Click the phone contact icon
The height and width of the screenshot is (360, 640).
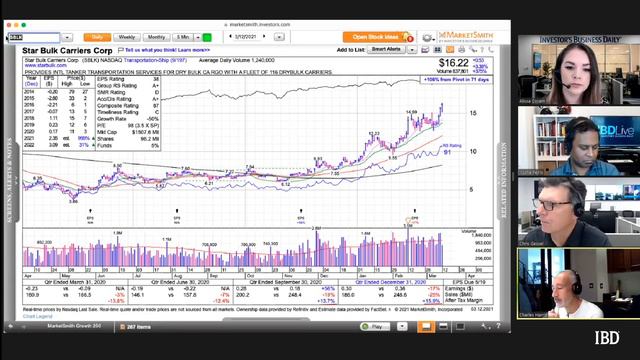pyautogui.click(x=490, y=50)
